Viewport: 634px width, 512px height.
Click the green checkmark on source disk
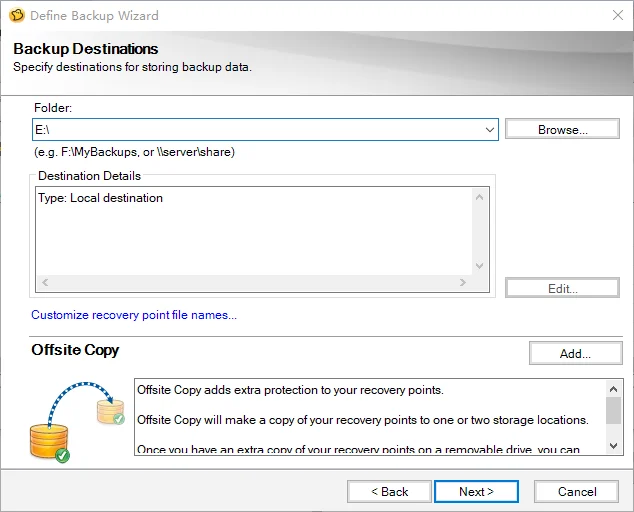click(x=62, y=456)
